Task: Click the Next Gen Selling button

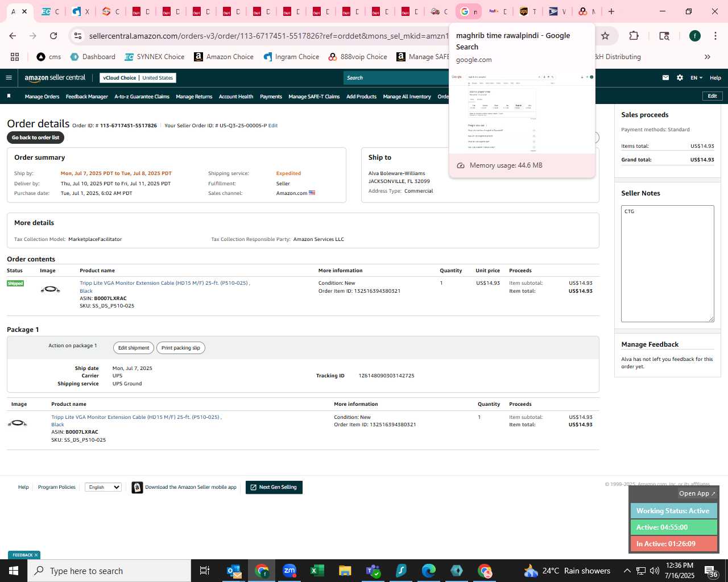Action: click(274, 487)
